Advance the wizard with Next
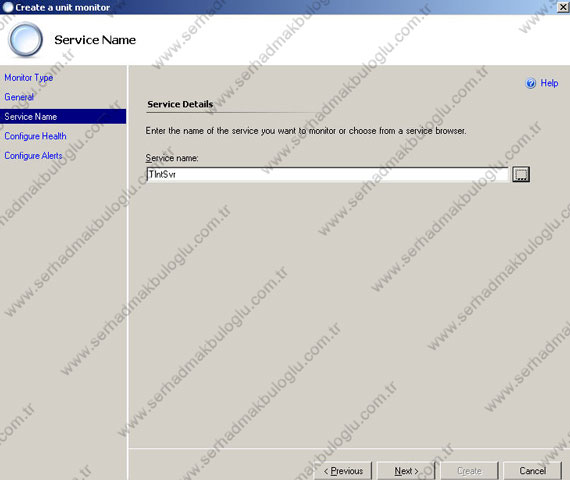570x480 pixels. [x=406, y=471]
